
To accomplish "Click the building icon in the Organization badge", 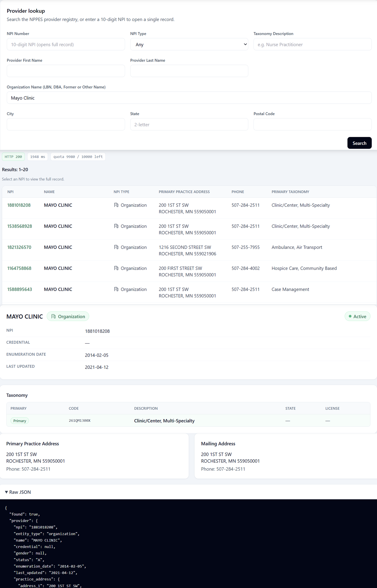I will (x=53, y=316).
